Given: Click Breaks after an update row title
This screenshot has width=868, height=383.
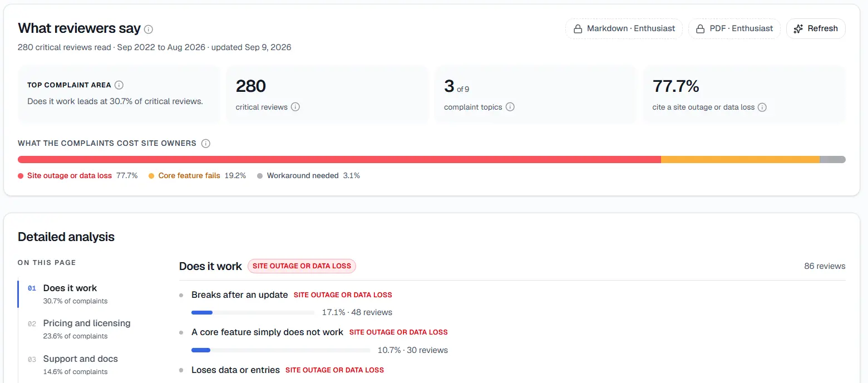Looking at the screenshot, I should [x=240, y=294].
